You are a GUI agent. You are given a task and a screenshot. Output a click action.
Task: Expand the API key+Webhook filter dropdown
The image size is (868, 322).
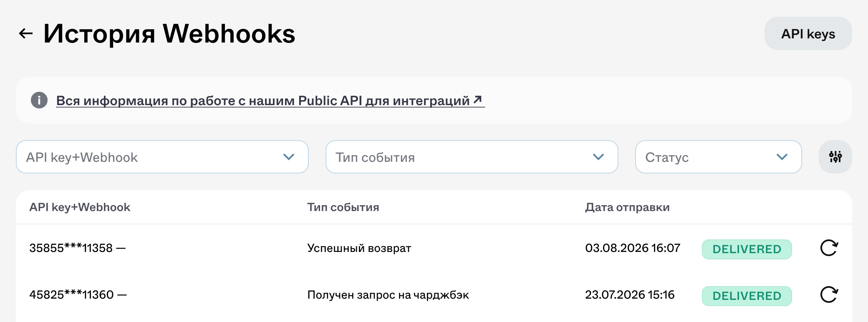(162, 157)
